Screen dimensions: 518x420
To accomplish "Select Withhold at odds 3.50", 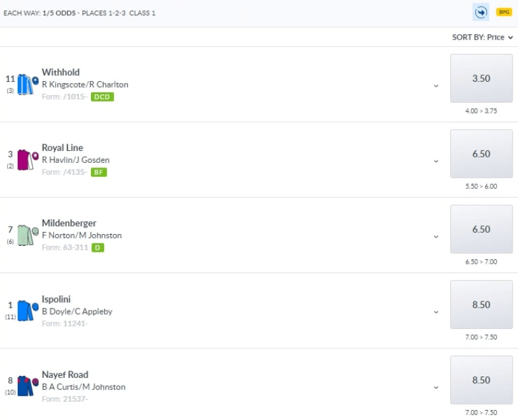I will point(481,78).
